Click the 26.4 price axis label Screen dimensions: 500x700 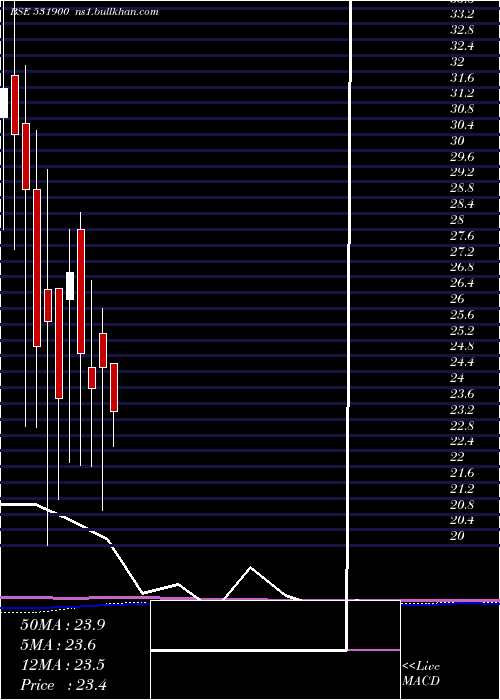coord(462,283)
